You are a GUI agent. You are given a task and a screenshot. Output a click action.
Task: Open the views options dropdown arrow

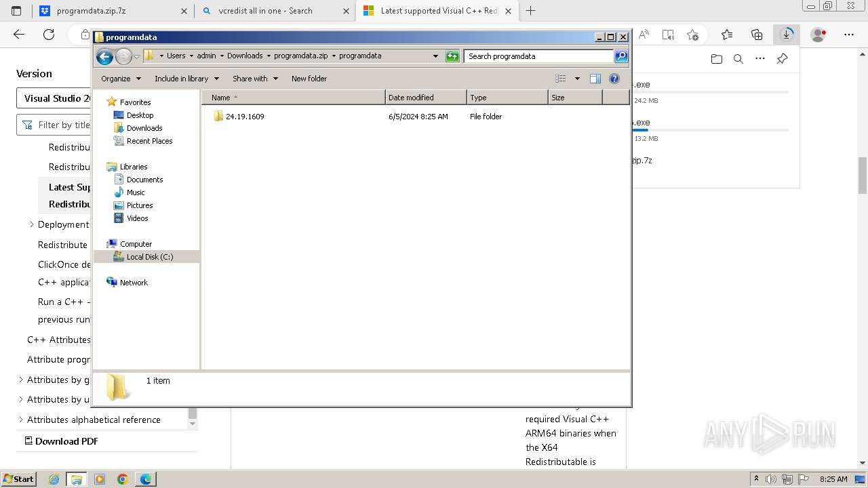[x=577, y=79]
